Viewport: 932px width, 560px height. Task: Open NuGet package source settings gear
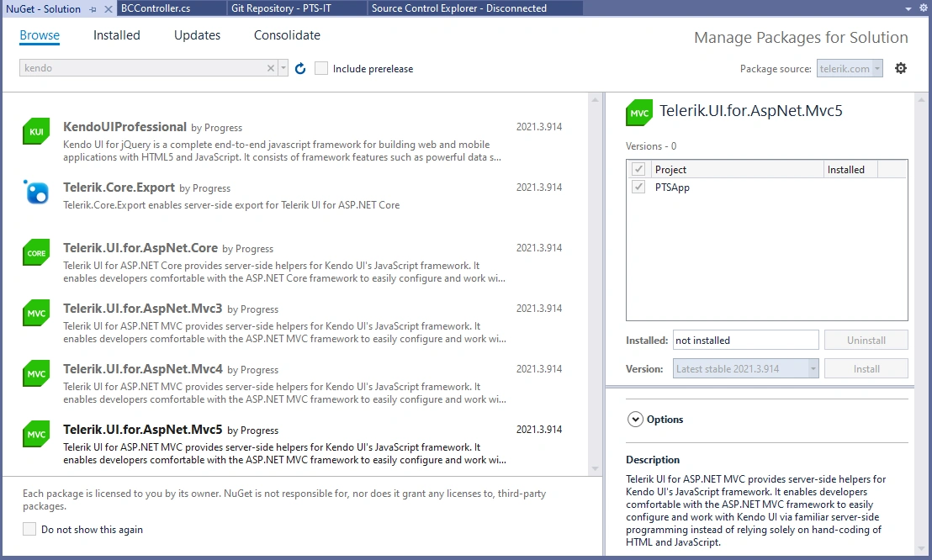click(x=901, y=68)
